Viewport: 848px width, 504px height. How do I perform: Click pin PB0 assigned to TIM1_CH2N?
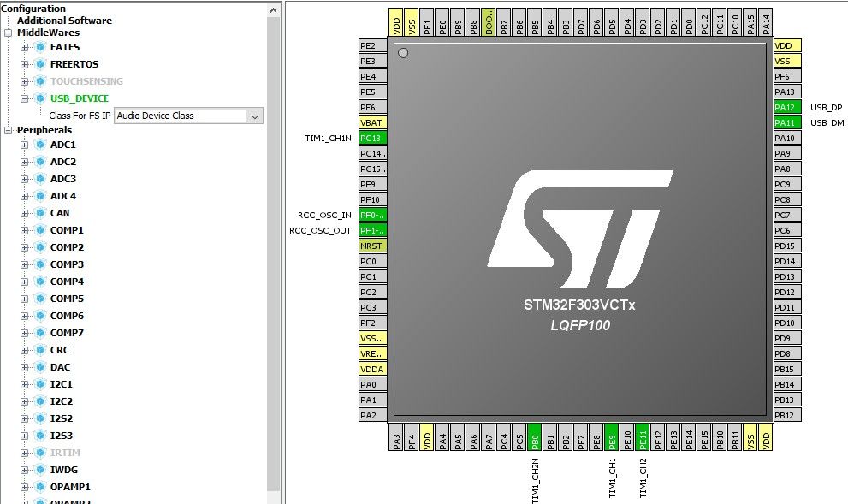click(x=534, y=437)
